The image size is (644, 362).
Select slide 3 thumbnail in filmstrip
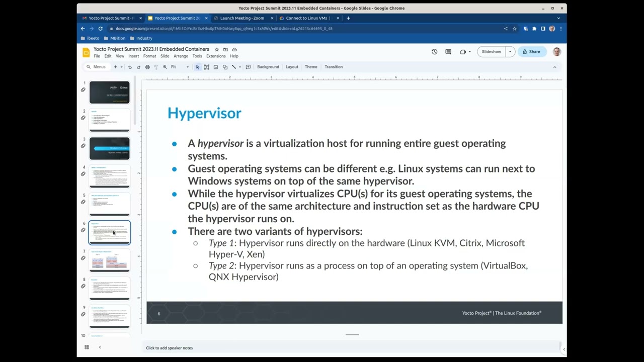[x=110, y=148]
